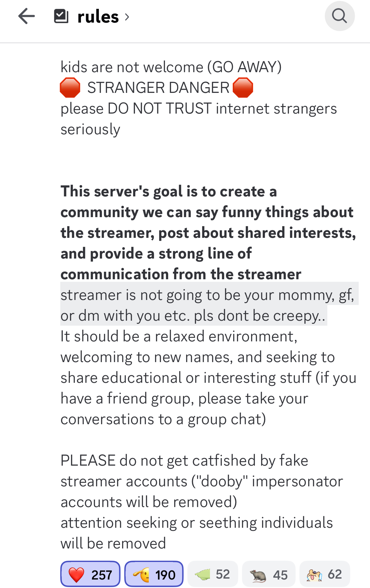Toggle the red heart reaction with 257
The height and width of the screenshot is (588, 370).
coord(90,574)
